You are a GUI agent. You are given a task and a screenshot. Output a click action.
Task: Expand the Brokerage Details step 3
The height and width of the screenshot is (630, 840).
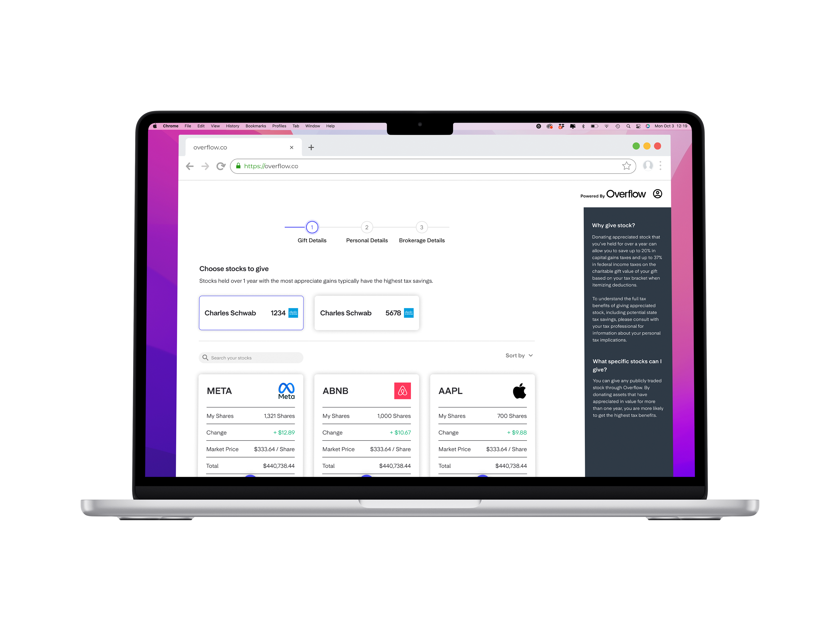[x=422, y=228]
